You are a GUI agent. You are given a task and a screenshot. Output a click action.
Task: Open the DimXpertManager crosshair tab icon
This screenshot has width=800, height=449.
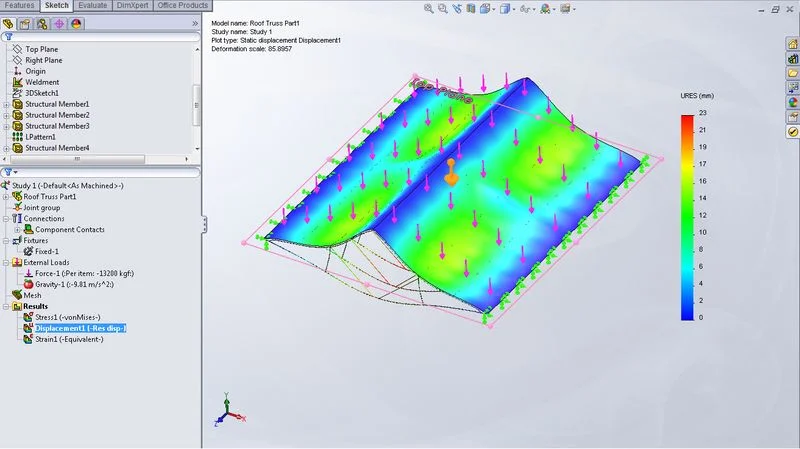(x=58, y=23)
